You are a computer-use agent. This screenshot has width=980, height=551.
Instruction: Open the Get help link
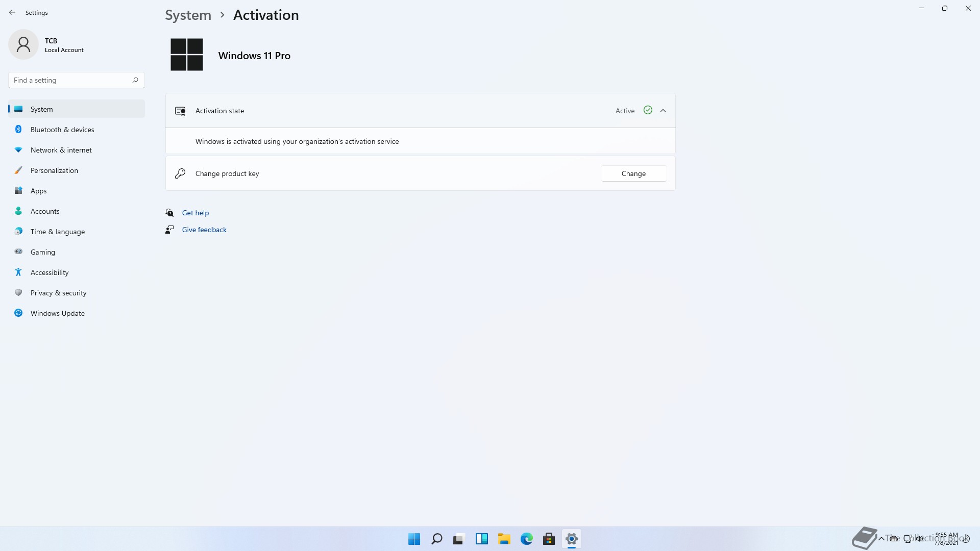click(195, 213)
